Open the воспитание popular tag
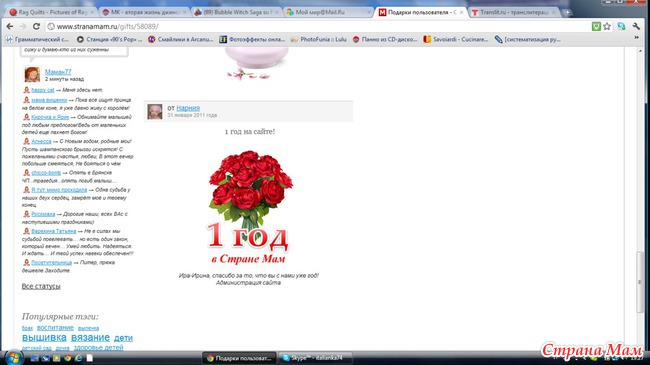This screenshot has width=650, height=365. pos(55,328)
